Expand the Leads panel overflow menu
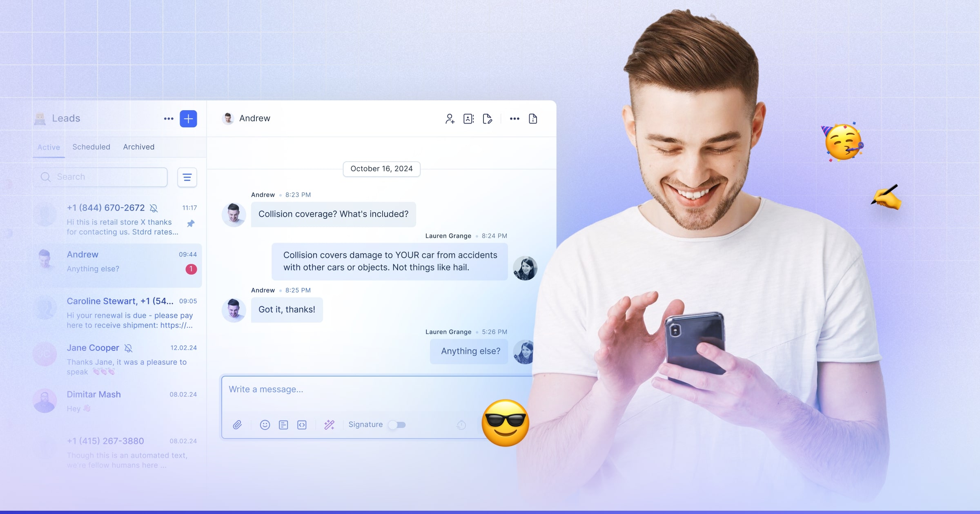 pos(168,118)
